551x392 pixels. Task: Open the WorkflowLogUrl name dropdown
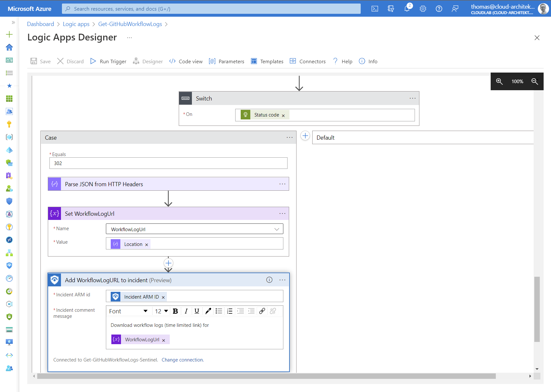click(194, 229)
